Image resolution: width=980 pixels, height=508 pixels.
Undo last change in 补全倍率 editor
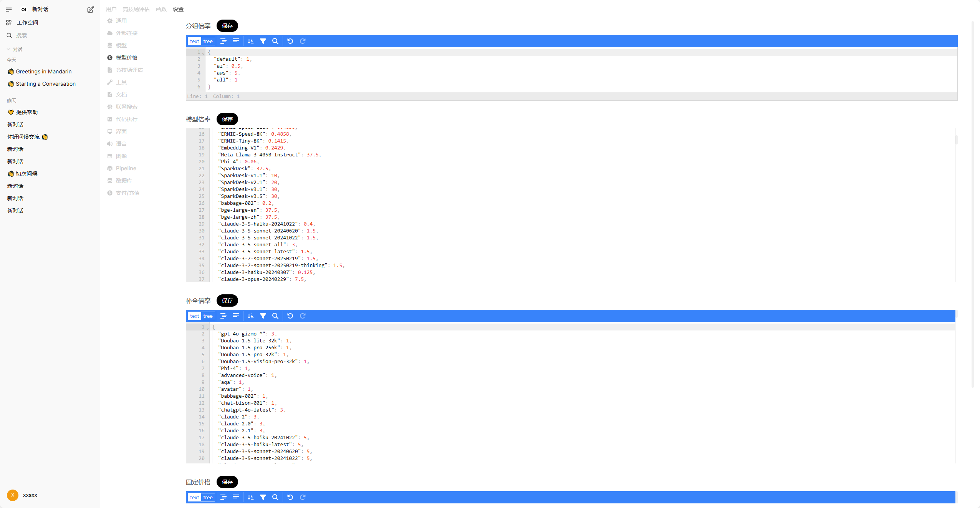click(x=290, y=316)
